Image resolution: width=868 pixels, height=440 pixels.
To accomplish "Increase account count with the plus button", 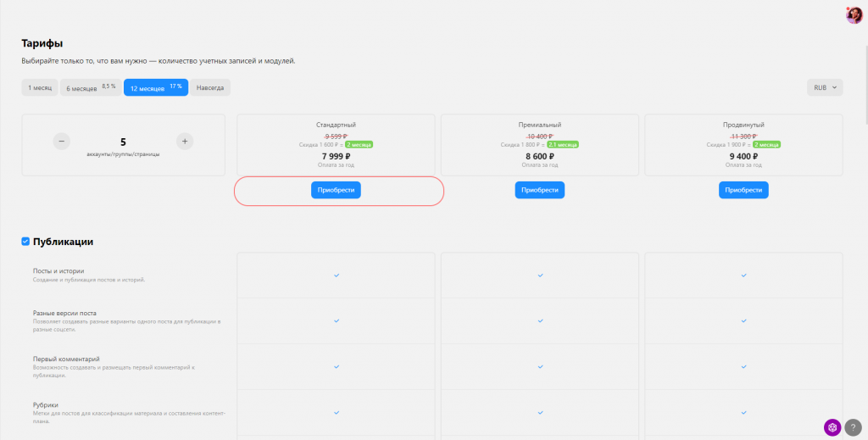I will (x=185, y=142).
